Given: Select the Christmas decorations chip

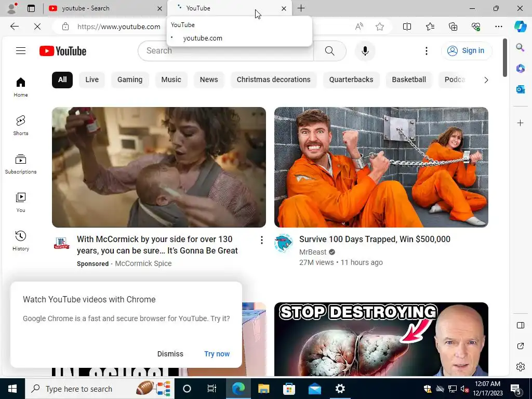Looking at the screenshot, I should (x=273, y=79).
